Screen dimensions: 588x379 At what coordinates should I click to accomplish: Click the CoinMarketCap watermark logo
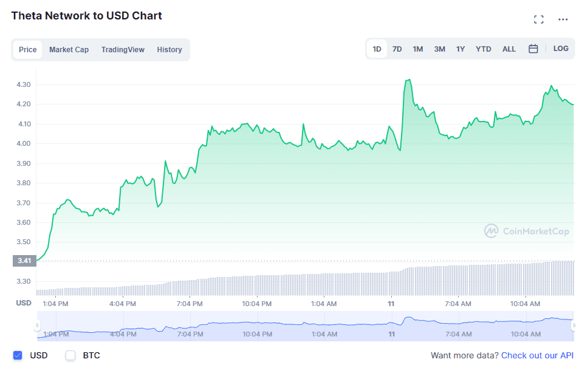click(x=526, y=231)
